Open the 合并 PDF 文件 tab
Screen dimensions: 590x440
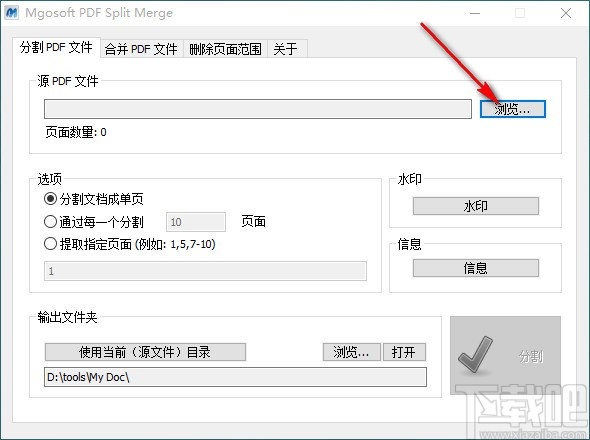[x=141, y=49]
